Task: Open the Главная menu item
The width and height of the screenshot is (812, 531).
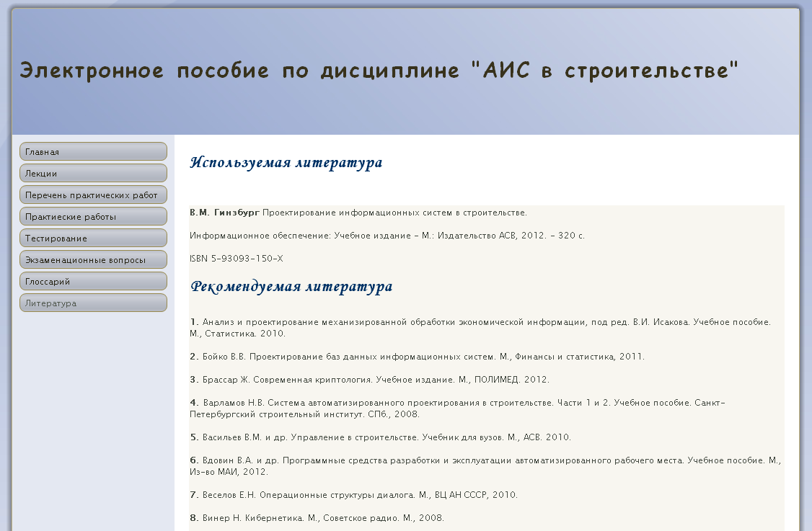Action: click(x=93, y=151)
